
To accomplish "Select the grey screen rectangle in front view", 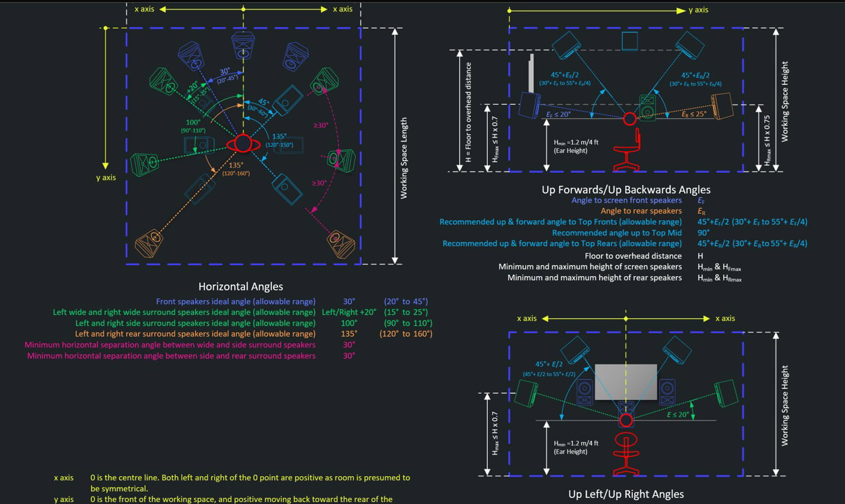I will (626, 382).
